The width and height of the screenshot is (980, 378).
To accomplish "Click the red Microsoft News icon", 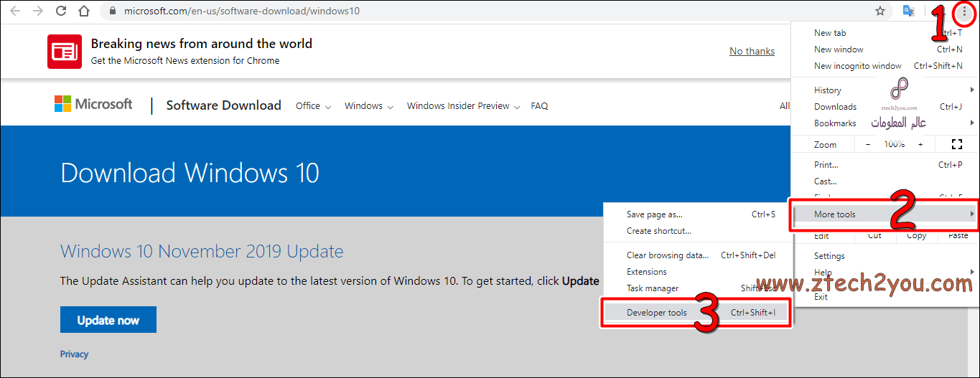I will (x=65, y=52).
